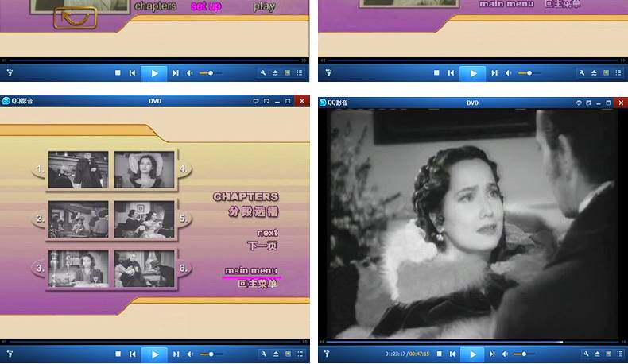Click footprint icon in set up menu window
Image resolution: width=628 pixels, height=364 pixels.
pos(10,73)
